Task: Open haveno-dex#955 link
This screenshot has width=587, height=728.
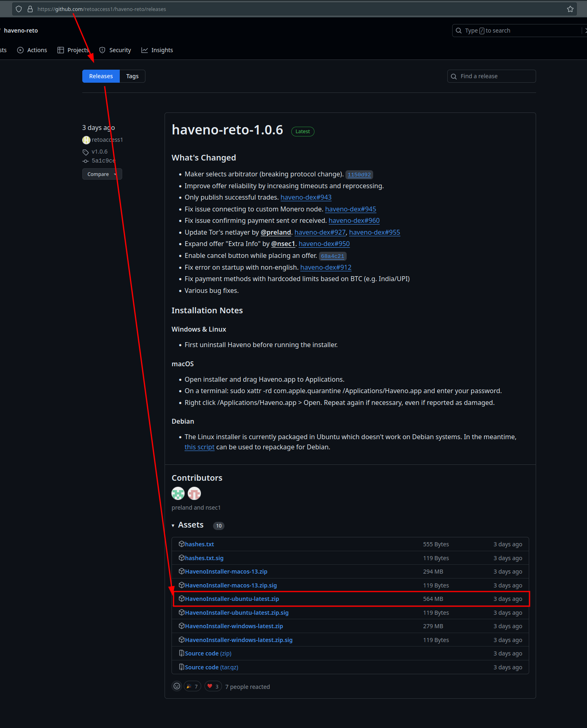Action: 374,232
